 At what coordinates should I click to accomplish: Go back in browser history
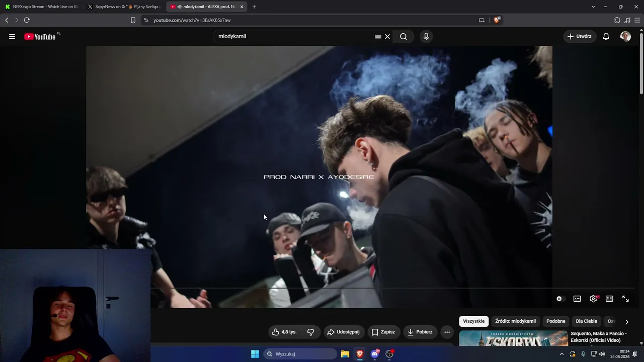click(7, 20)
